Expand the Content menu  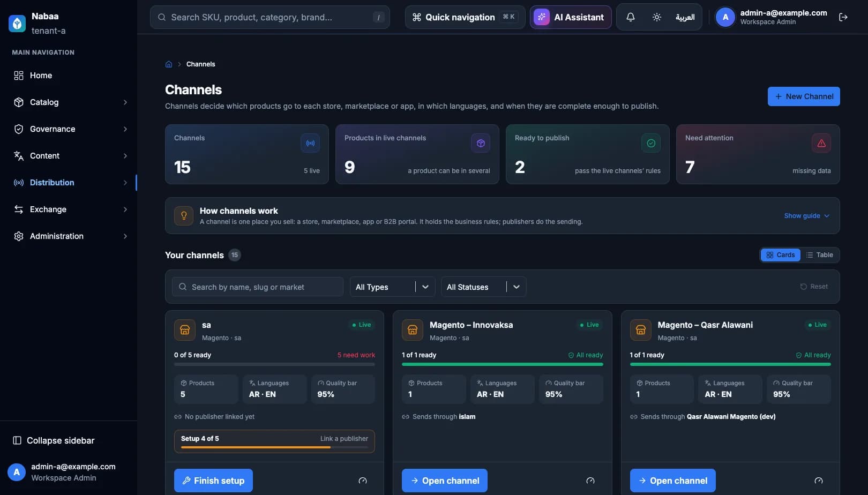click(69, 156)
